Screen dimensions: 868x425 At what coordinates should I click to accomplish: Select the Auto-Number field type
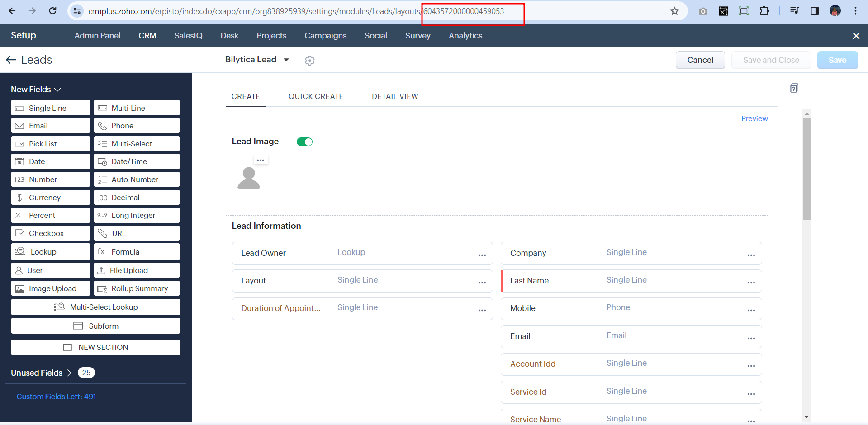coord(137,179)
